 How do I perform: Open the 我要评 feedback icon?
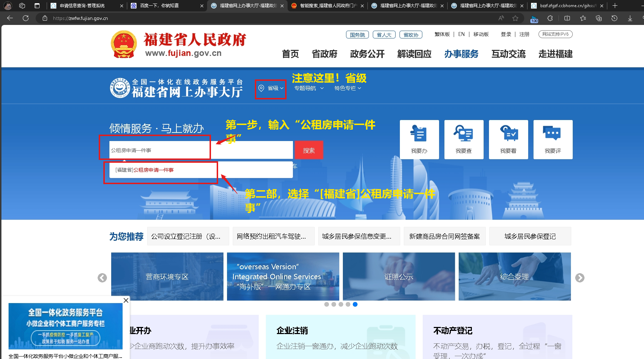[553, 139]
